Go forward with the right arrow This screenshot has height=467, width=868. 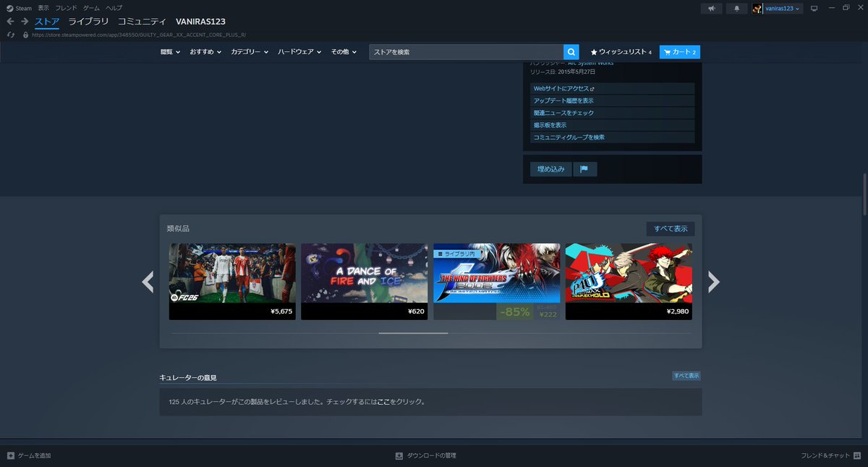coord(25,22)
